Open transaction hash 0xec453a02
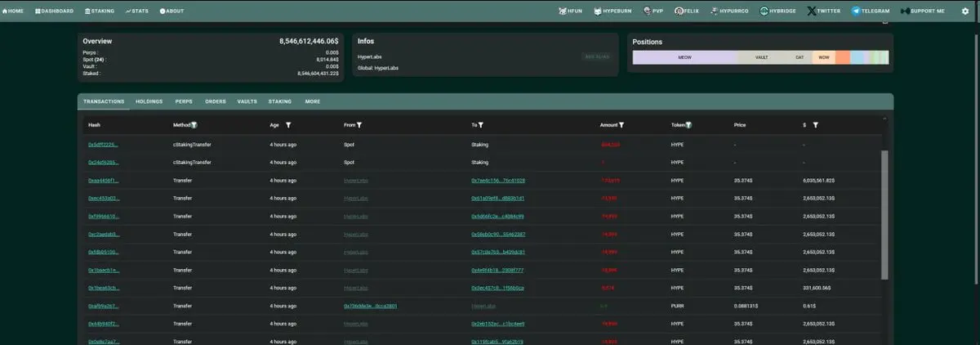The image size is (980, 345). coord(104,199)
